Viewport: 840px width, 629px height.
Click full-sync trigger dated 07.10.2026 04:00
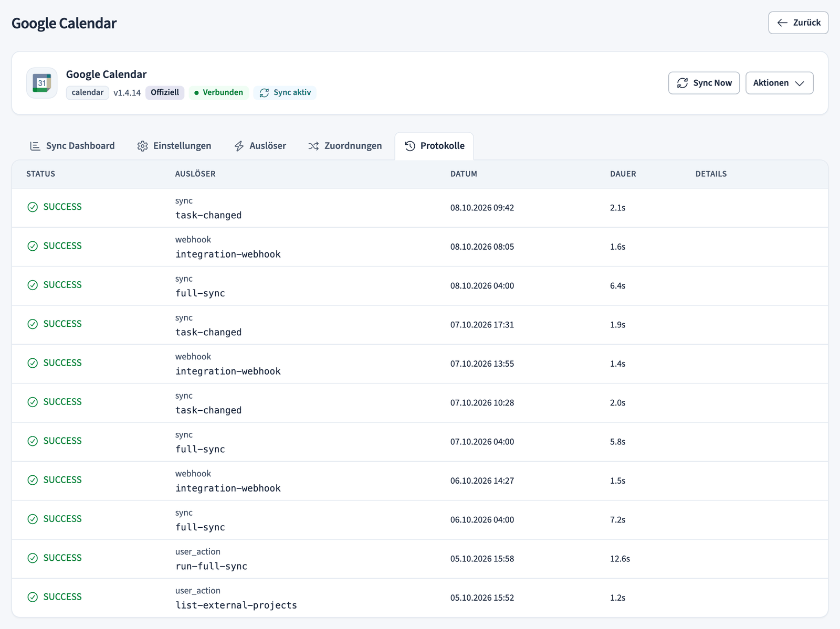200,450
